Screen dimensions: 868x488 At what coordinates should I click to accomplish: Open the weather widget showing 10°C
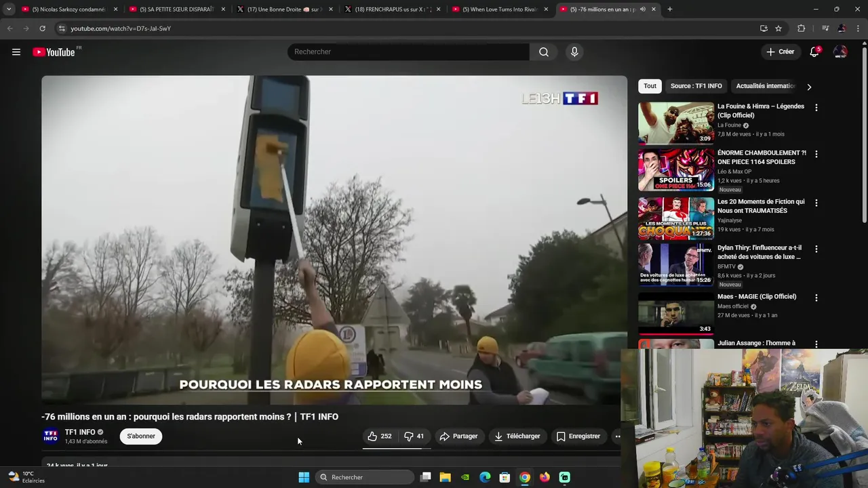(27, 477)
